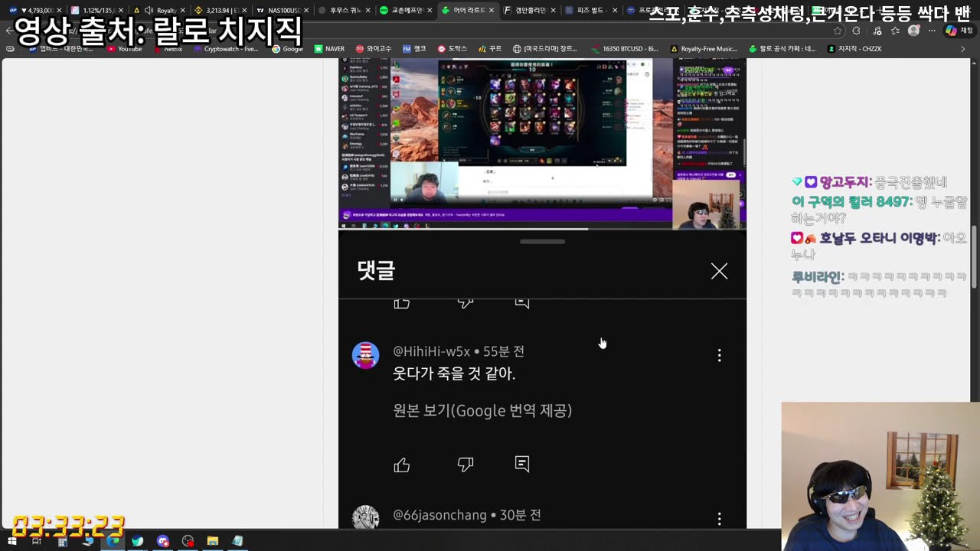Like the comment by @HihiHi-w5x

(402, 465)
